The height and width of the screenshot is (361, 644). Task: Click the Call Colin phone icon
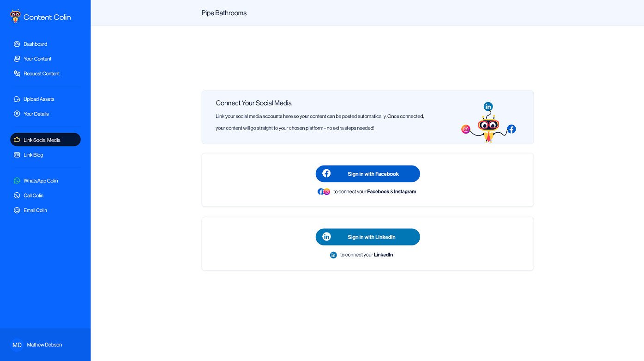[17, 196]
